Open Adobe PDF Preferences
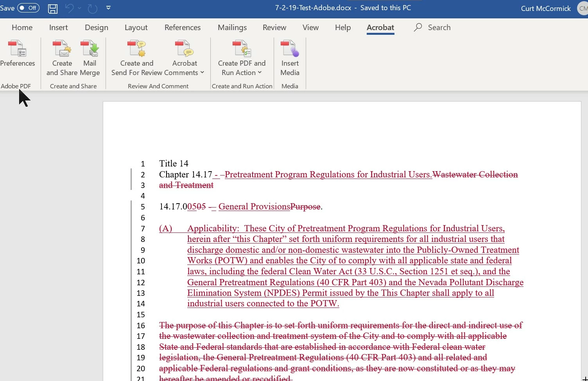Screen dimensions: 588x381 [17, 54]
